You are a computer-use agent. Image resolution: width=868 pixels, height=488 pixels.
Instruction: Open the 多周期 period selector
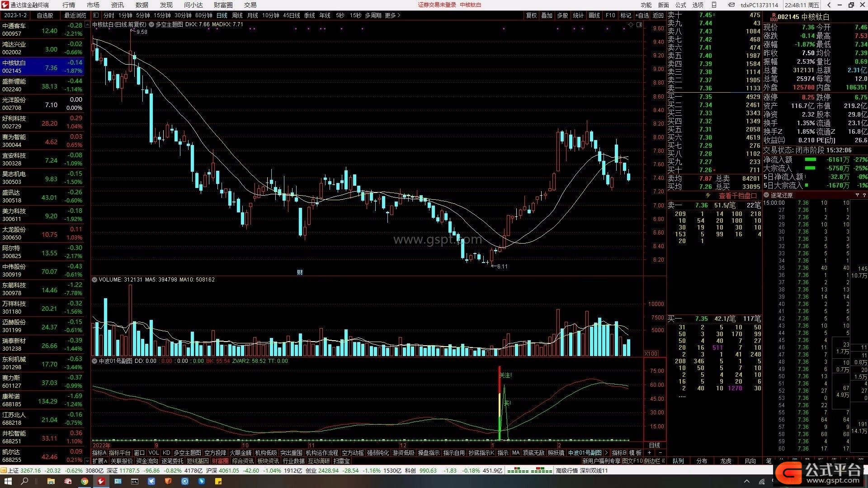click(373, 15)
